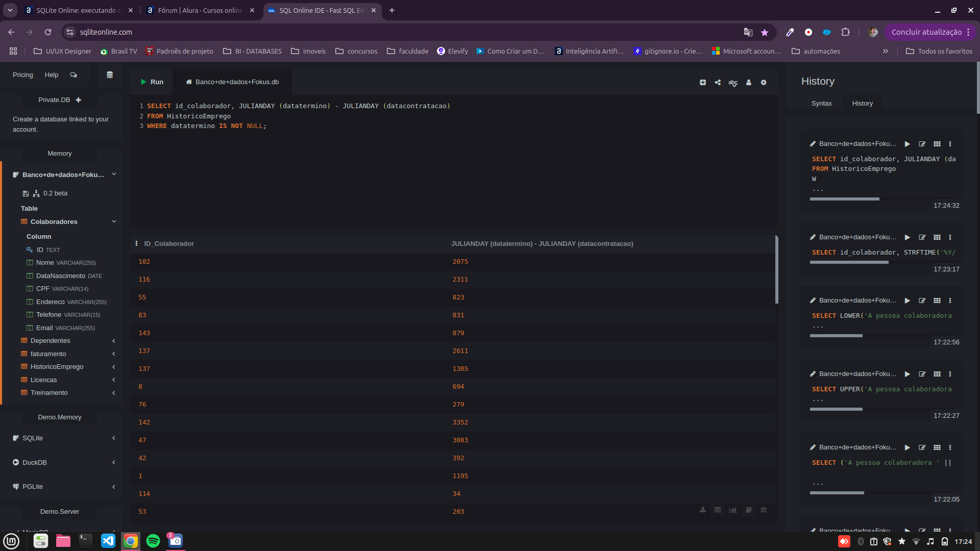
Task: Click the SQL editor text area
Action: pos(454,161)
